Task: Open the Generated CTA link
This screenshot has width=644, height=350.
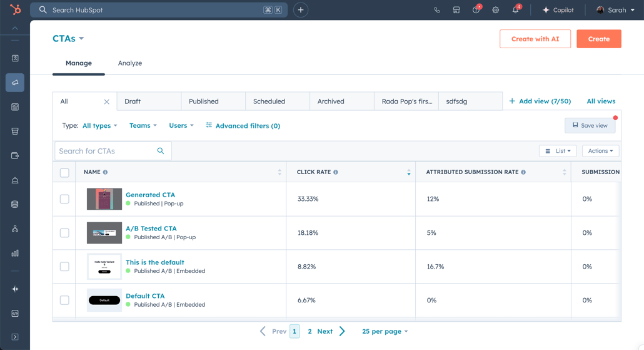Action: click(150, 195)
